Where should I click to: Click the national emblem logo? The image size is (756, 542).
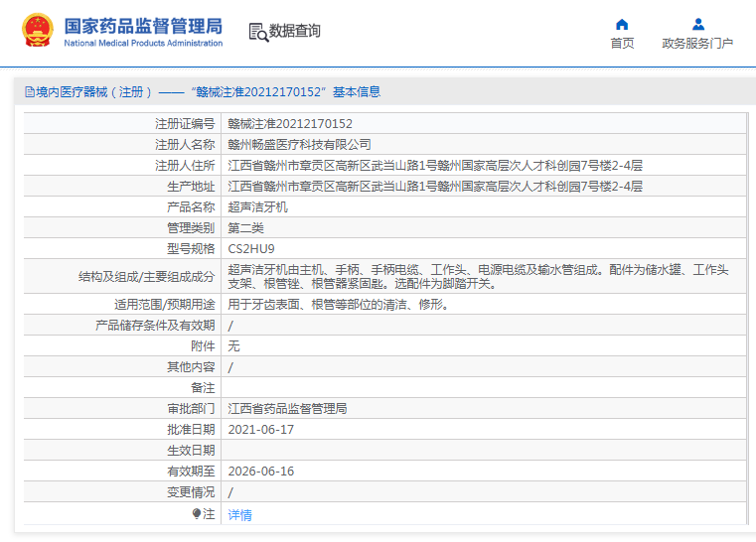(x=38, y=31)
